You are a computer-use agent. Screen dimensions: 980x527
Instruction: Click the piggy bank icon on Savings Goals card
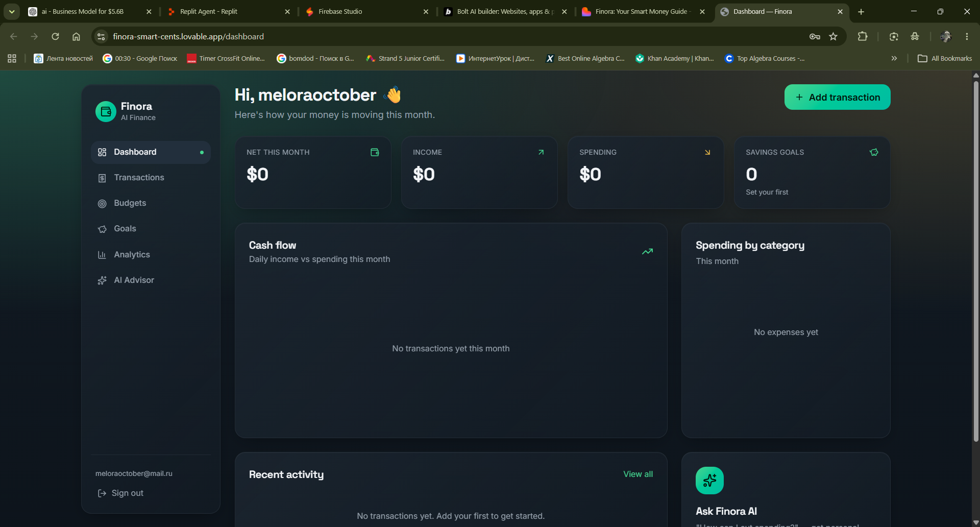[x=874, y=152]
